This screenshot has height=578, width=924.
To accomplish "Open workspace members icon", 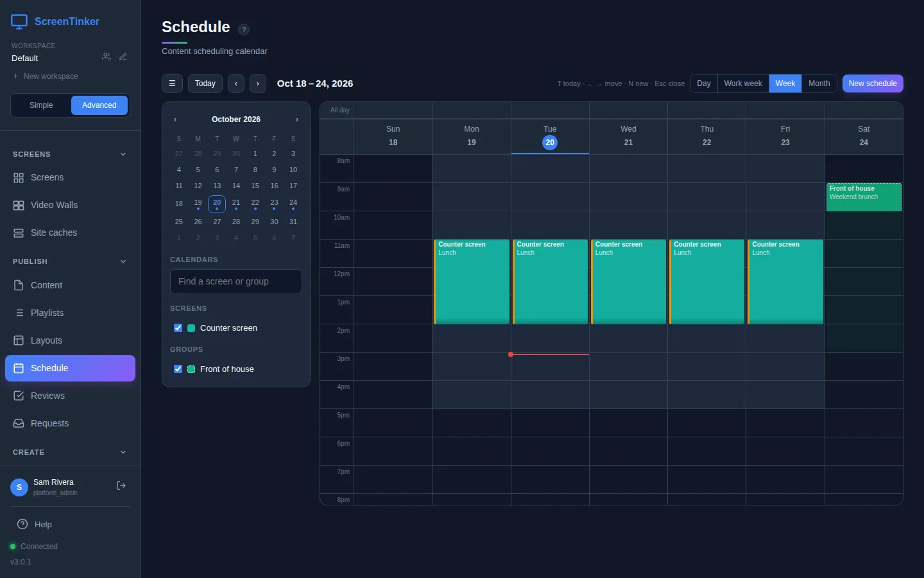I will [107, 57].
